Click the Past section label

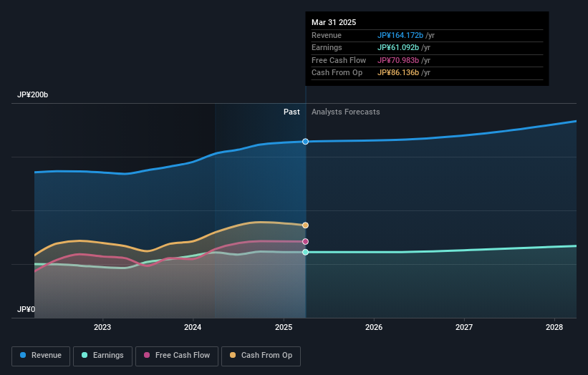click(x=291, y=112)
